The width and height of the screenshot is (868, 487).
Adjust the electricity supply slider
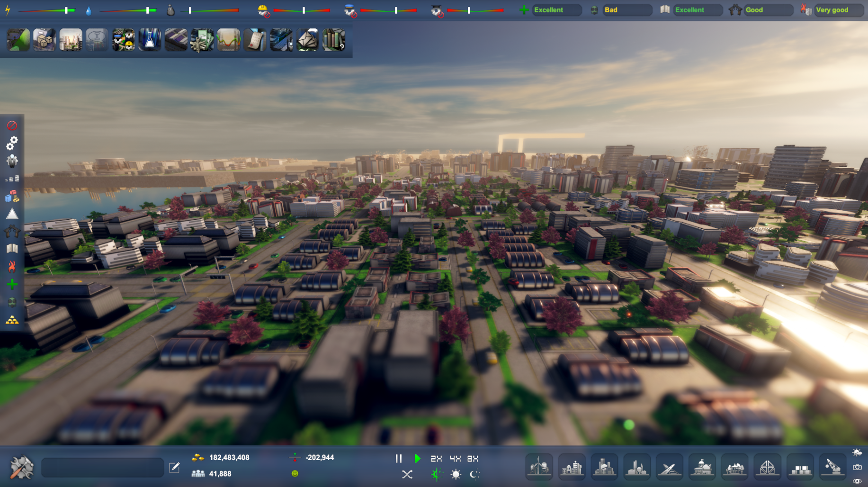coord(46,10)
